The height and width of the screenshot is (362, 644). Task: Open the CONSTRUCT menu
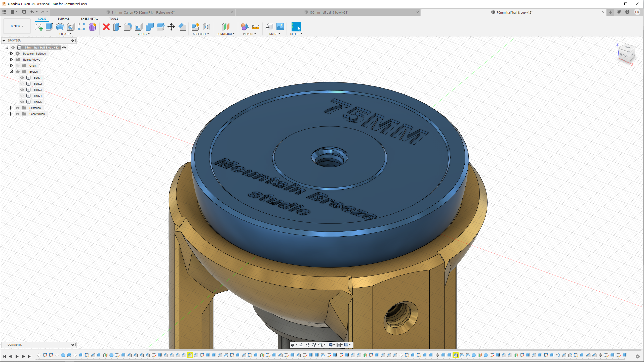(225, 34)
